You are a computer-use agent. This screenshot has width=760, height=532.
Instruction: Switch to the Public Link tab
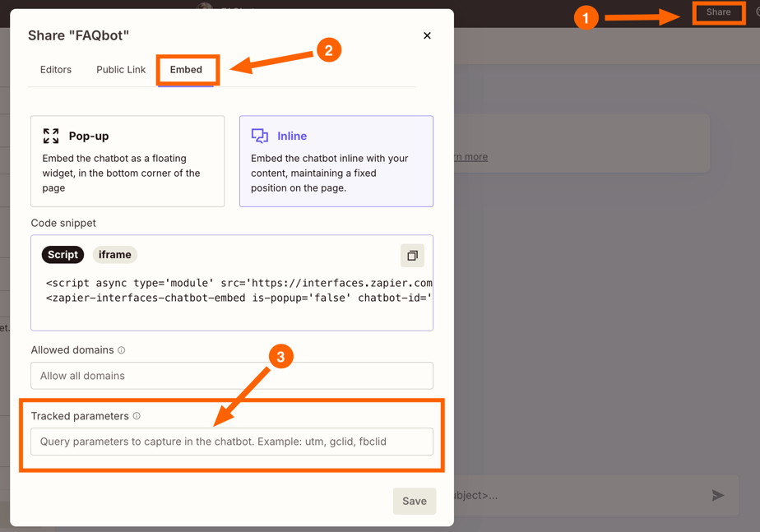121,70
